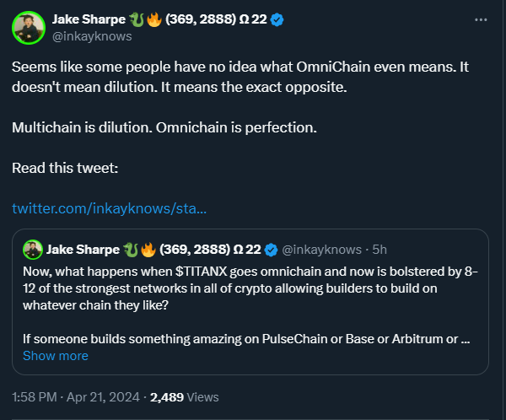Open the more options ellipsis menu

tap(482, 19)
